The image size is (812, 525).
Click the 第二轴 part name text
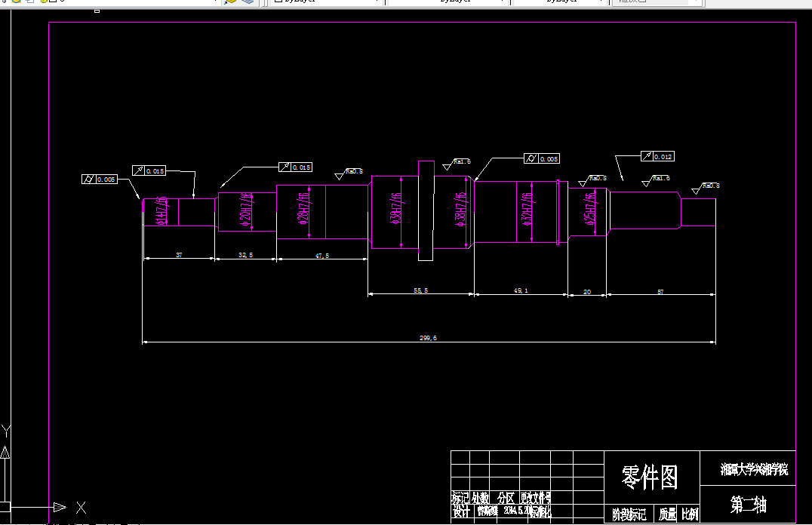coord(749,505)
